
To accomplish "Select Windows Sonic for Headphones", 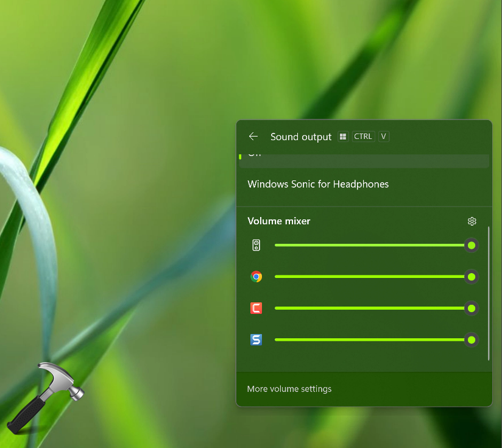I will (x=318, y=184).
